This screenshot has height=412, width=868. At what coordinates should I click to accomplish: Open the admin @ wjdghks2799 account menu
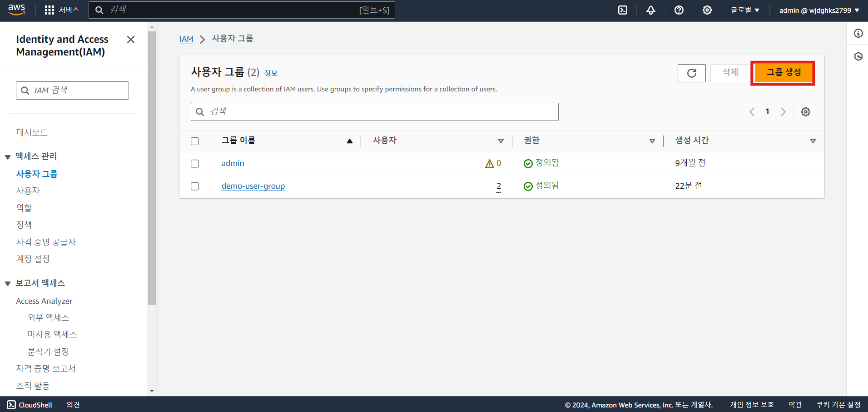[x=819, y=10]
